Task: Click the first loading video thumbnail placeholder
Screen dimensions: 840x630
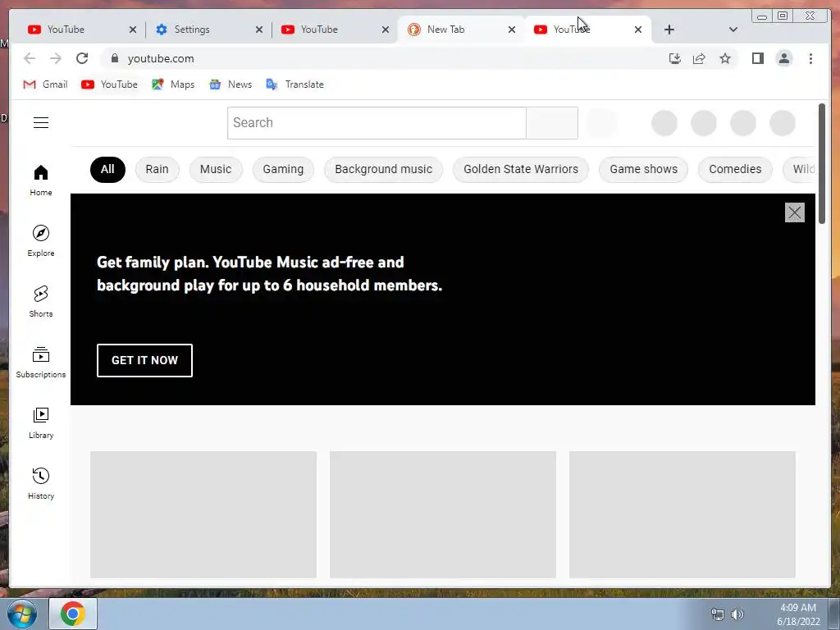Action: (203, 515)
